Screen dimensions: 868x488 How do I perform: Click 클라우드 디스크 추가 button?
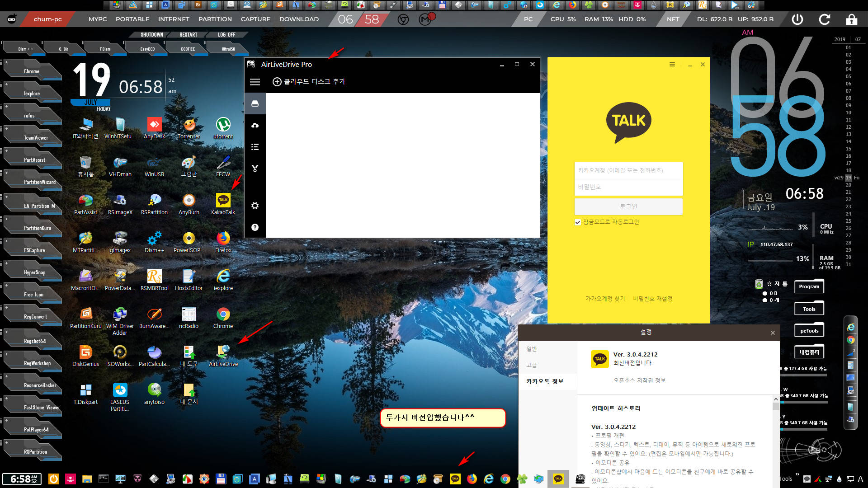pos(309,82)
